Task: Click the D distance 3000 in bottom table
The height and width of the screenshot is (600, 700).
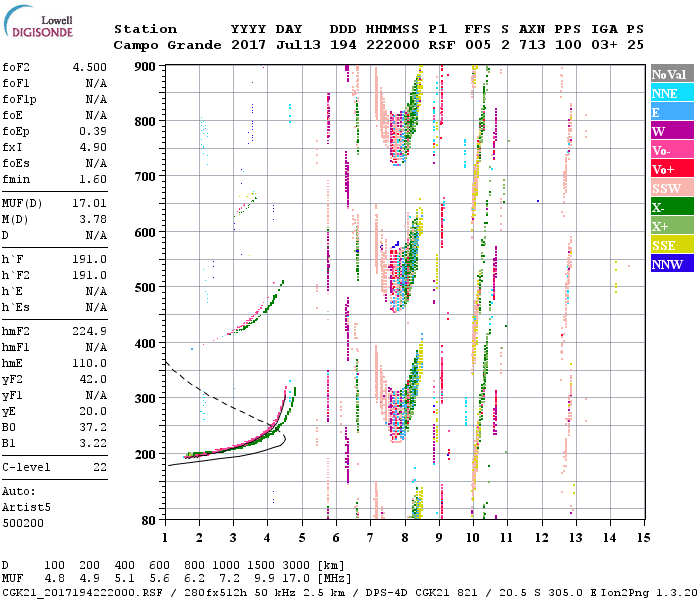Action: [296, 566]
